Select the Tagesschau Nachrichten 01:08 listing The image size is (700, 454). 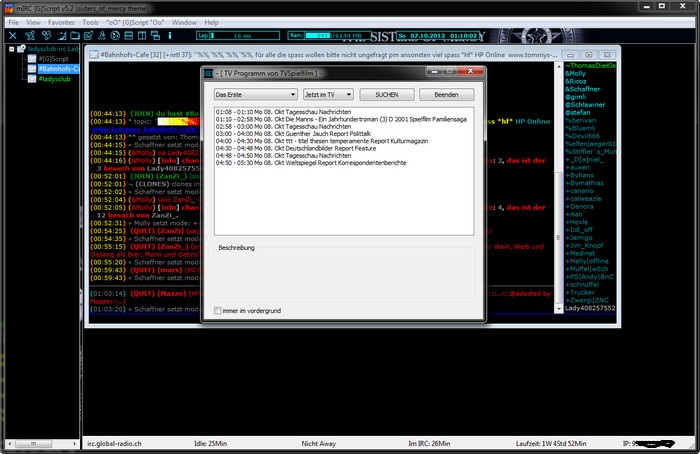285,111
